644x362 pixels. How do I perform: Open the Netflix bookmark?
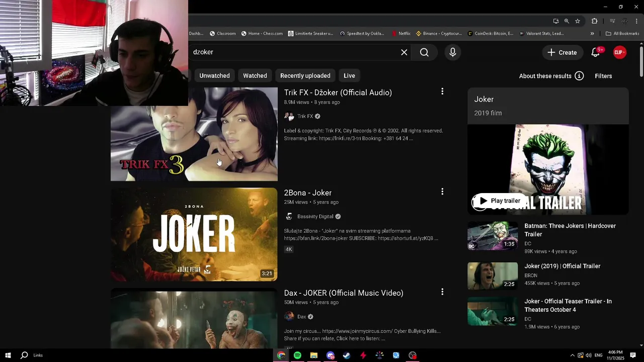400,34
